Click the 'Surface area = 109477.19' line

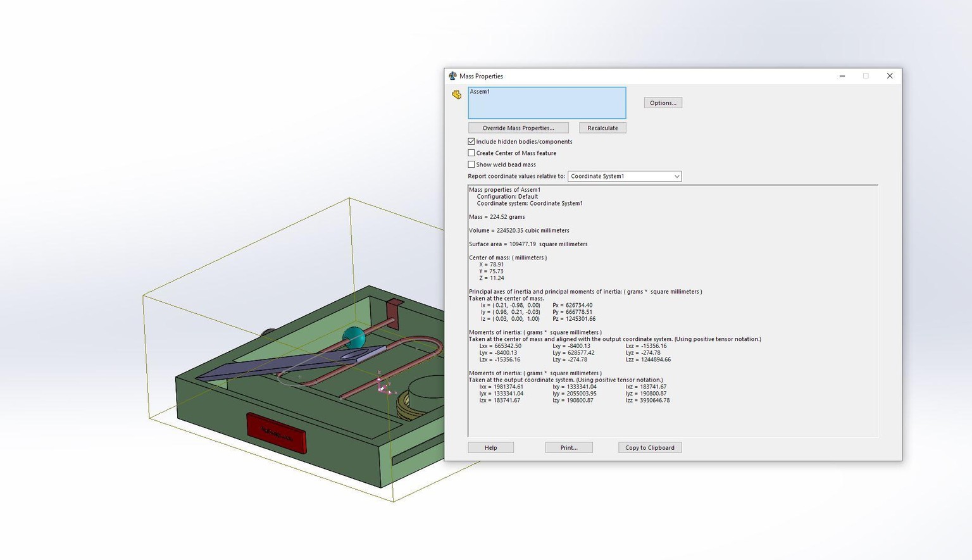528,244
